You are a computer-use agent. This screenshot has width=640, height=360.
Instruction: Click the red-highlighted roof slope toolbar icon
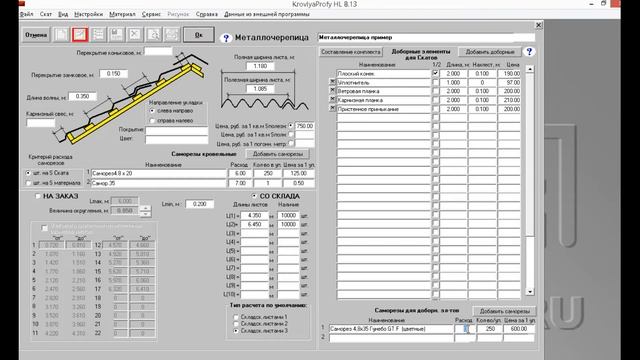[x=80, y=35]
